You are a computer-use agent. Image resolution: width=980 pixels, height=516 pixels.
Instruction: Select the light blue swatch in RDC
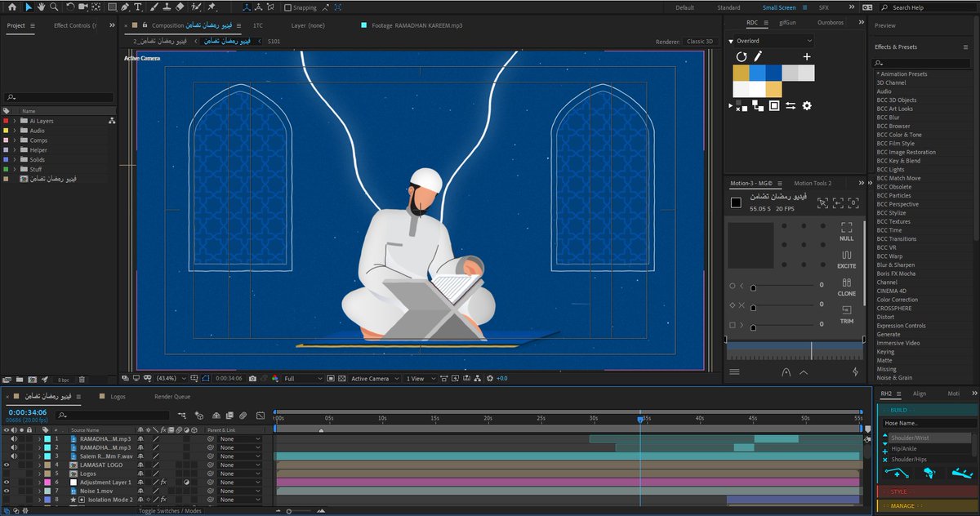click(x=757, y=73)
